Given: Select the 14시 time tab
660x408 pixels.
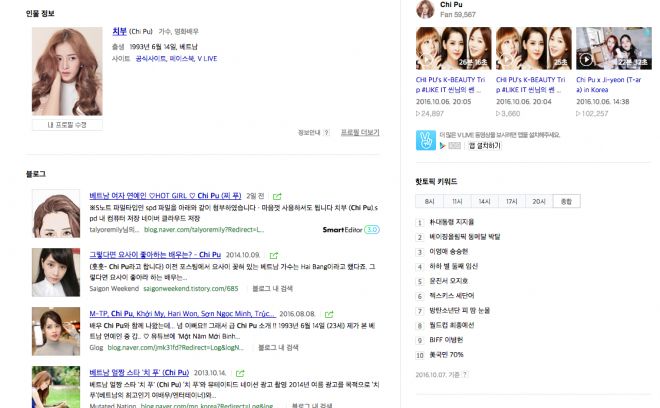Looking at the screenshot, I should [x=483, y=201].
